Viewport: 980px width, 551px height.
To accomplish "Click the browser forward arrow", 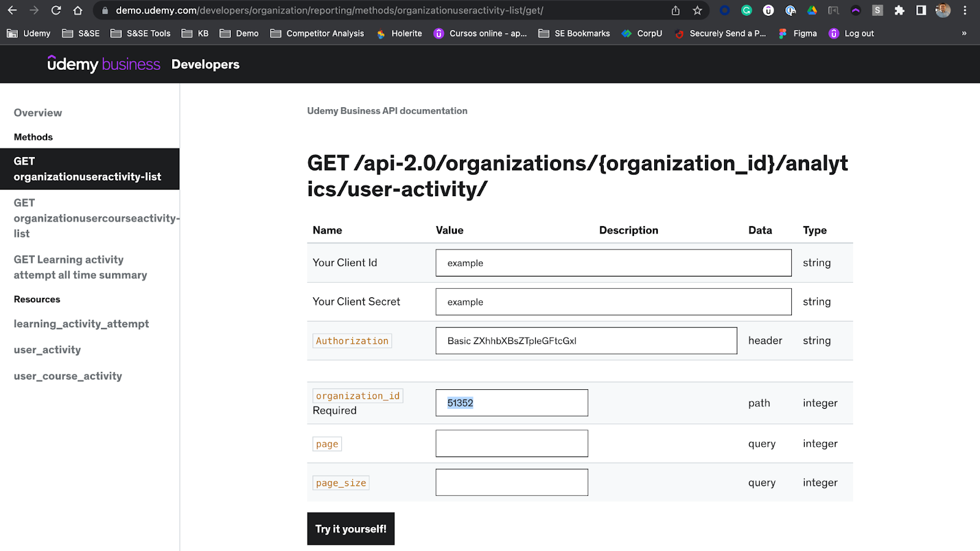I will coord(34,10).
